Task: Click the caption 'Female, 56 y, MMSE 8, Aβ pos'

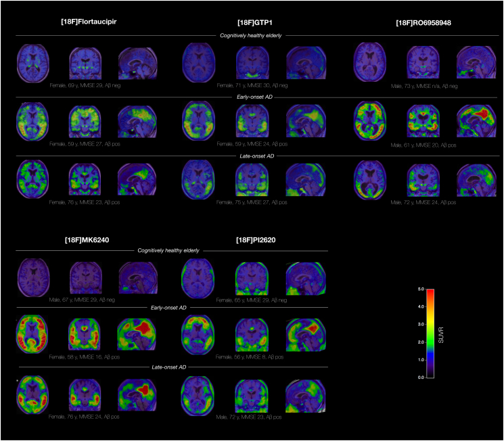Action: coord(250,357)
